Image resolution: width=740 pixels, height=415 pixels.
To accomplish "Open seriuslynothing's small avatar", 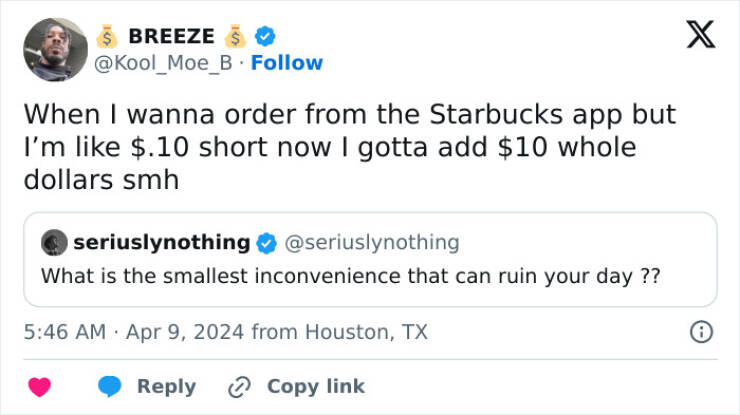I will click(53, 242).
